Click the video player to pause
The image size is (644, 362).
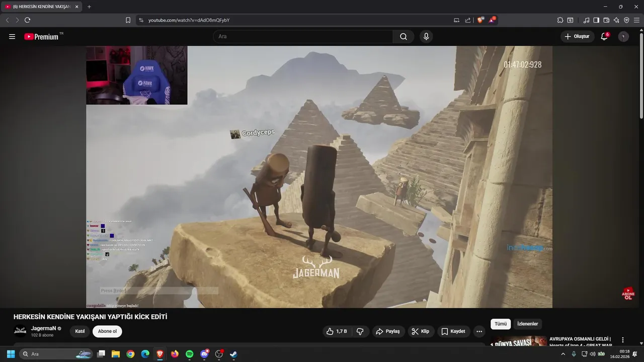319,177
